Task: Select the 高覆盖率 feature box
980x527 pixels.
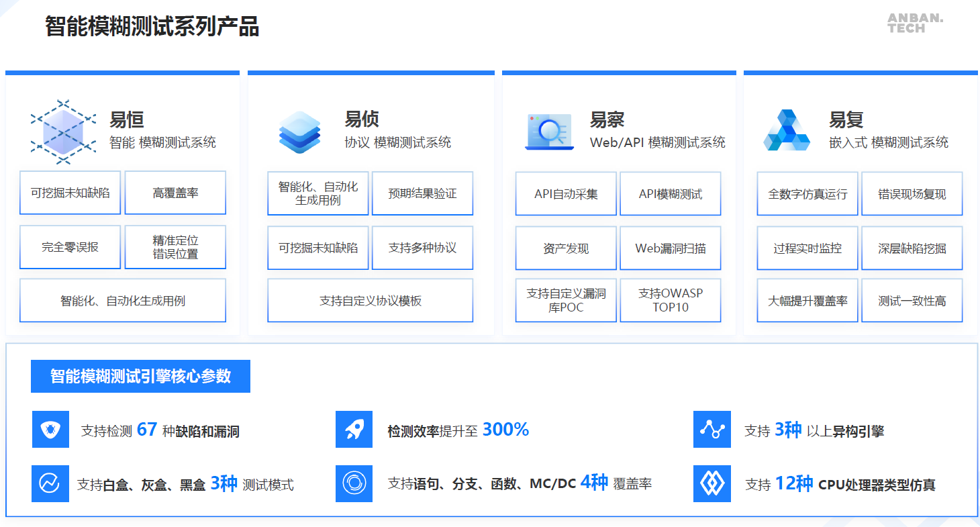Action: tap(175, 193)
